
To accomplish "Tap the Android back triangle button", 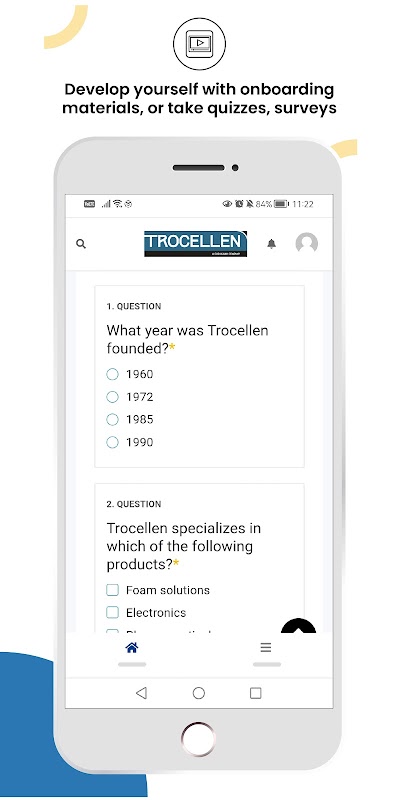I will pyautogui.click(x=141, y=693).
